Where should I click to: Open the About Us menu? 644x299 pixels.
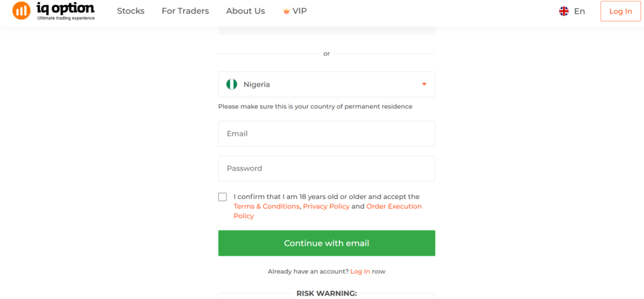pos(246,11)
